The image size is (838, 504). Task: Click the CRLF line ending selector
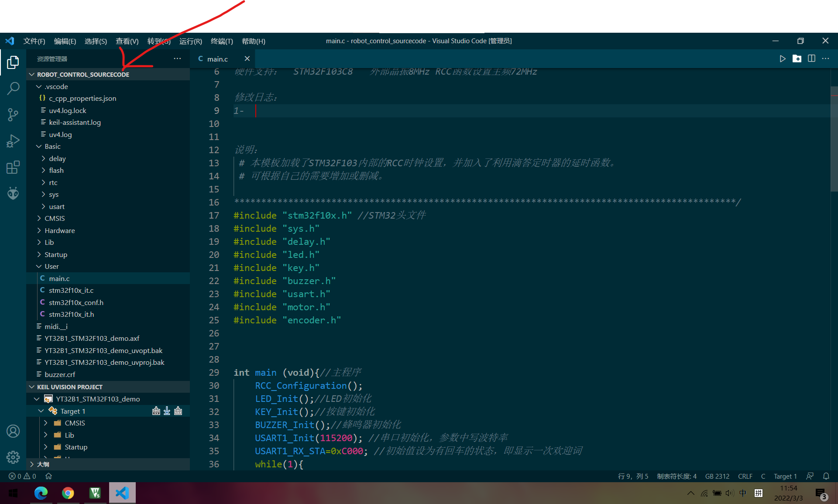pos(745,476)
